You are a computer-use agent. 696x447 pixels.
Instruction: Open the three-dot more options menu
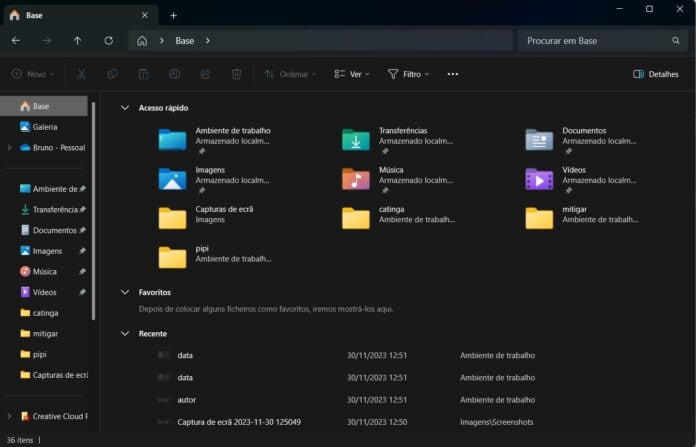click(x=452, y=74)
